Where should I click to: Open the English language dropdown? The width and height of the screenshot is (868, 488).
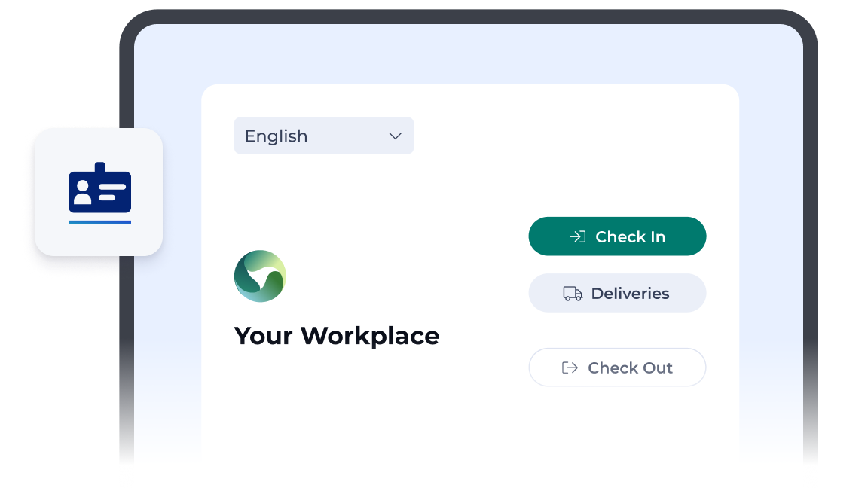323,136
